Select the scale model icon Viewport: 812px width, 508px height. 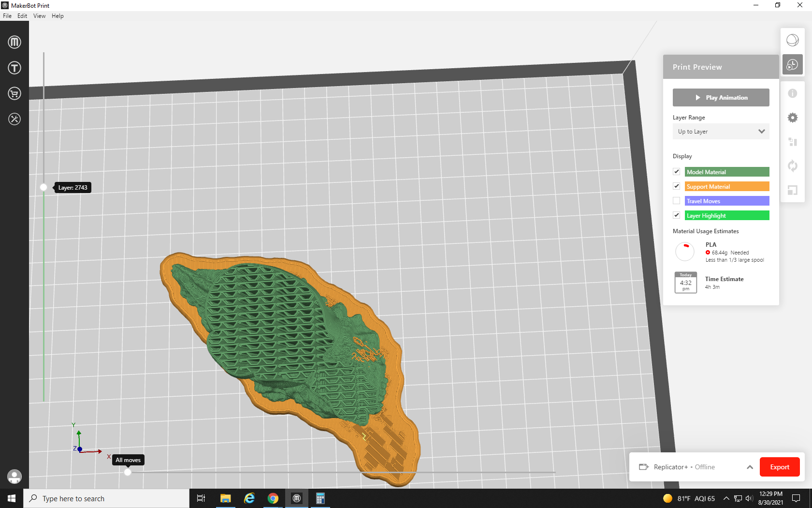793,190
